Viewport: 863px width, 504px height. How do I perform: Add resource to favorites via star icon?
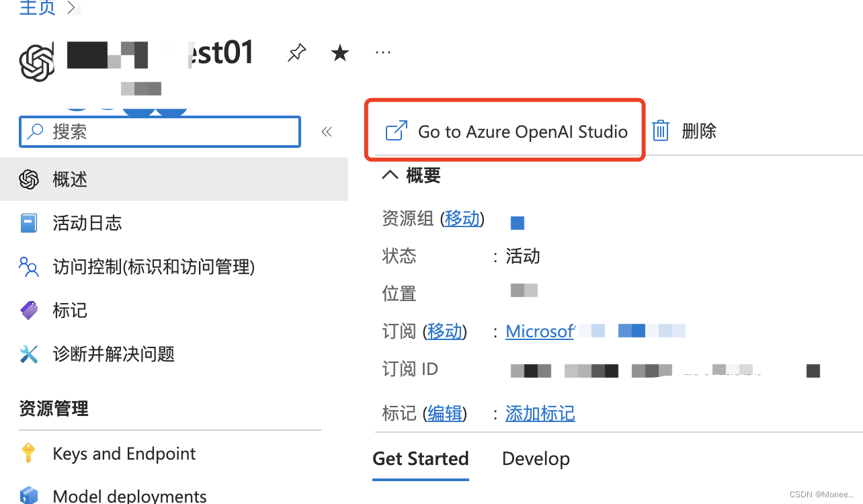point(339,52)
